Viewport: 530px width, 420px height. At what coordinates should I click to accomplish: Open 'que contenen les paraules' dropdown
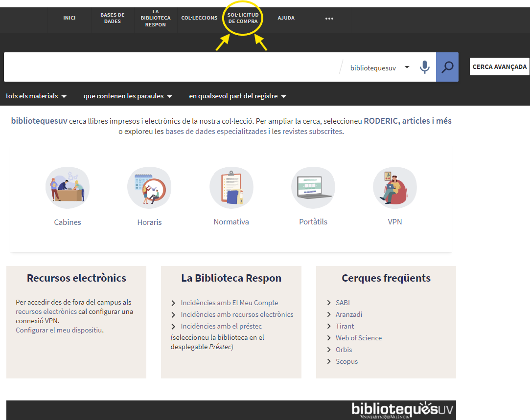(x=128, y=96)
